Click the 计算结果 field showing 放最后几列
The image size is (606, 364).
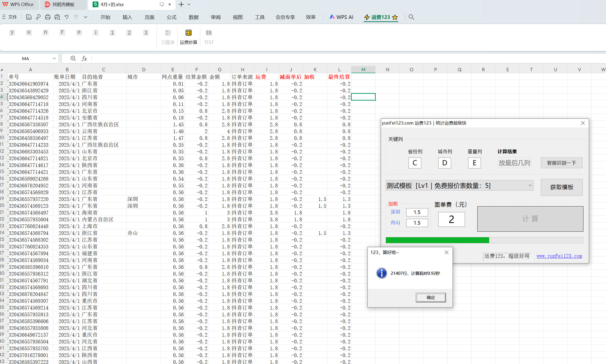point(514,163)
